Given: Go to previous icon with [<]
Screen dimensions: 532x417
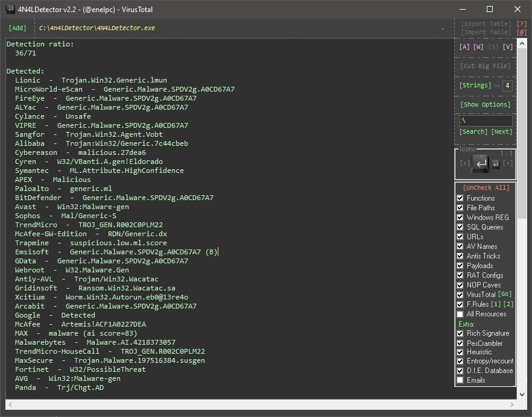Looking at the screenshot, I should point(465,163).
